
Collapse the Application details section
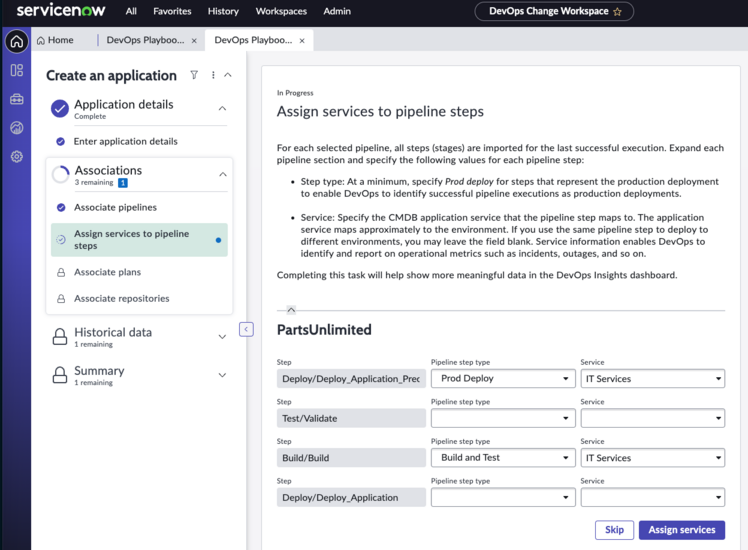coord(222,108)
